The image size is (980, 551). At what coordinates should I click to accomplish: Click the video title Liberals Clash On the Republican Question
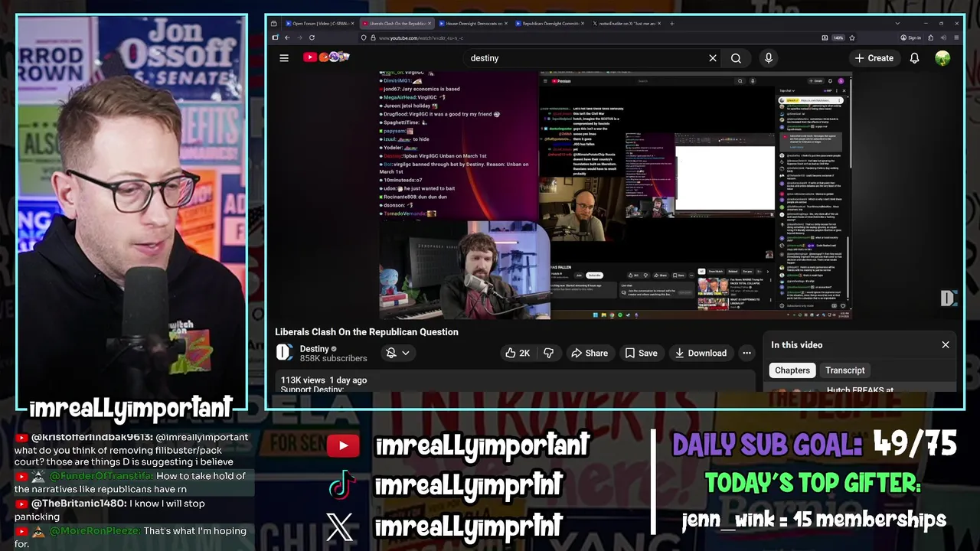367,332
